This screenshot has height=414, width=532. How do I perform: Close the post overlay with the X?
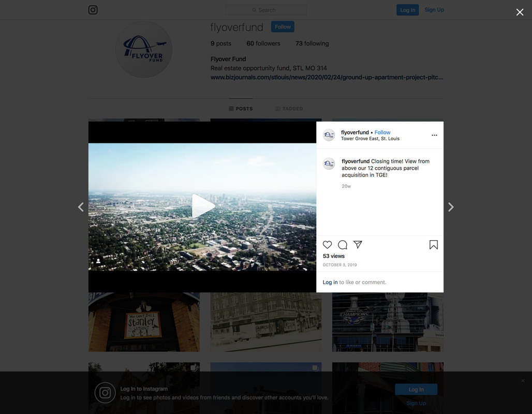[x=520, y=12]
